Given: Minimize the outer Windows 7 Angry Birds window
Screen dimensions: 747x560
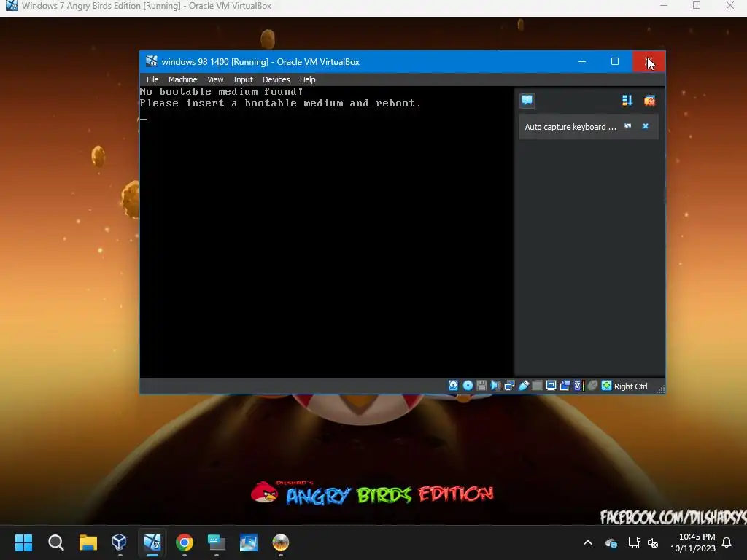Looking at the screenshot, I should coord(664,6).
